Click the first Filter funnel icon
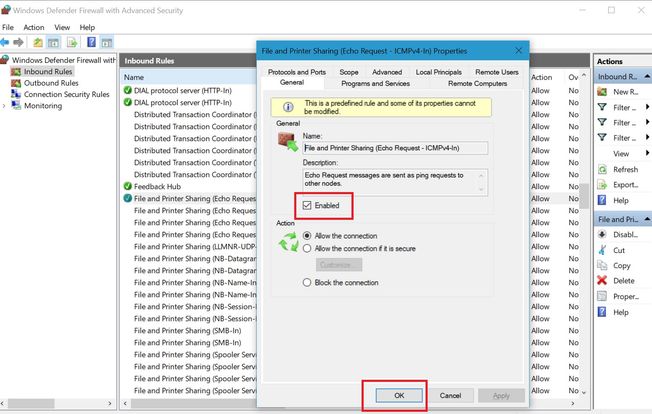This screenshot has height=414, width=652. [x=602, y=107]
